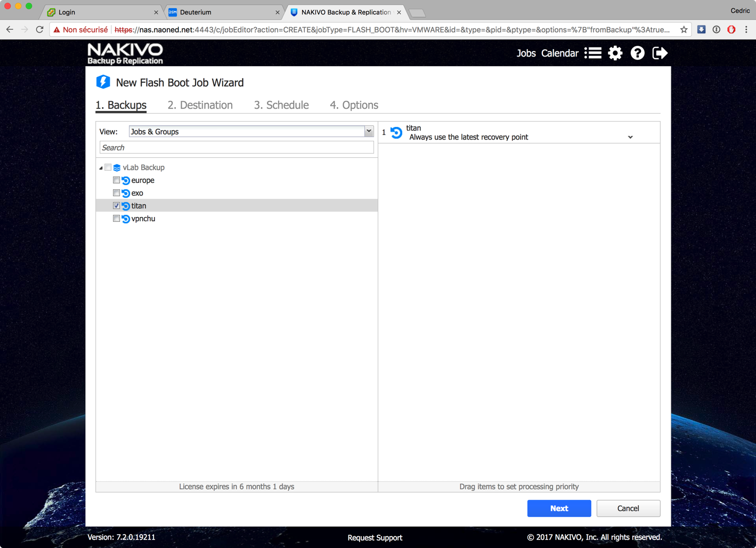This screenshot has width=756, height=548.
Task: Open Calendar from the header
Action: [559, 53]
